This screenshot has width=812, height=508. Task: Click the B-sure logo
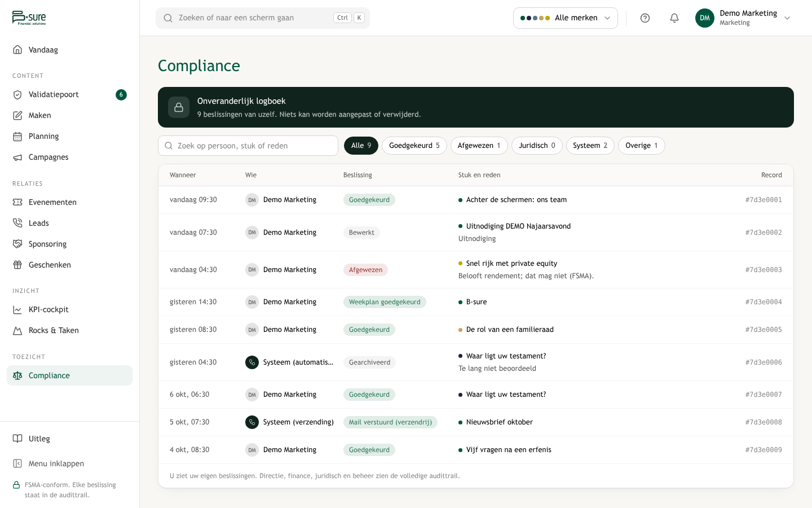(x=29, y=18)
